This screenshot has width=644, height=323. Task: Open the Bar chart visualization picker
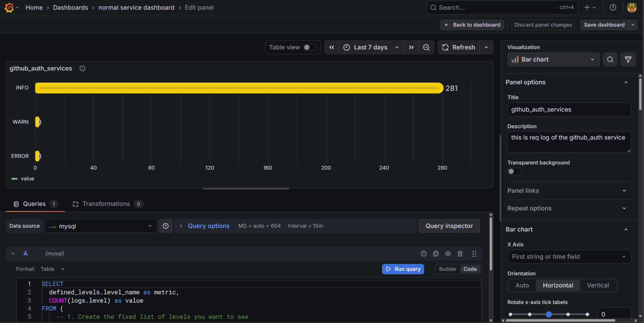[x=554, y=59]
